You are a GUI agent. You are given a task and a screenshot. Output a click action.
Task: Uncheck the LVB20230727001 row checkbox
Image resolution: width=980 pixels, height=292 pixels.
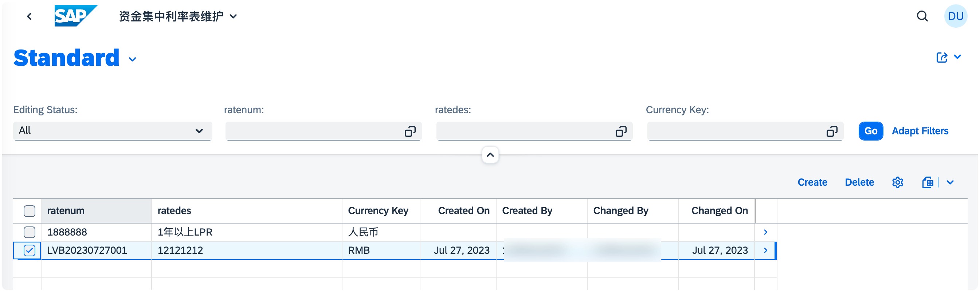click(x=29, y=250)
